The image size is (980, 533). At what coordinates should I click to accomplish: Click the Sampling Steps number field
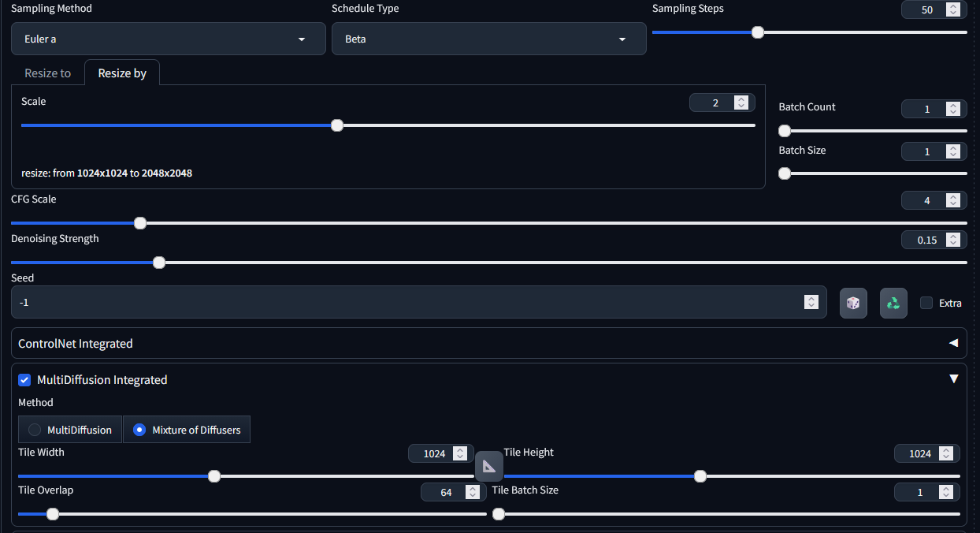[934, 9]
